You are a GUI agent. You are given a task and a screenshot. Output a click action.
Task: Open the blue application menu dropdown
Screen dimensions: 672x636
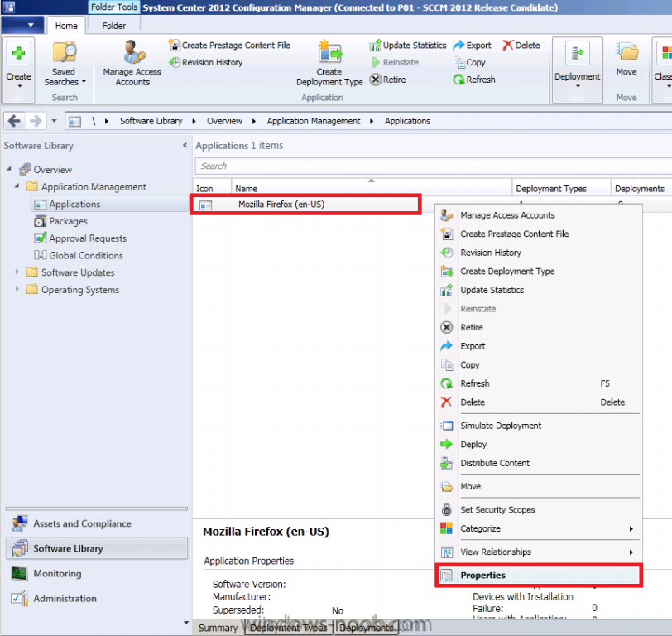point(22,25)
